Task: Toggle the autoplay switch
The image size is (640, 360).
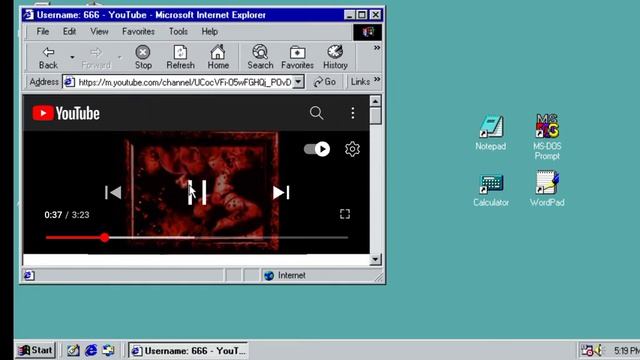Action: [x=317, y=149]
